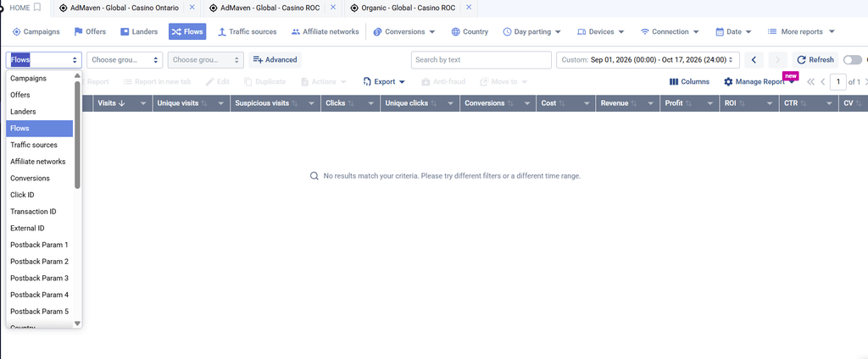Select the highlighted Flows navigation button

point(187,31)
